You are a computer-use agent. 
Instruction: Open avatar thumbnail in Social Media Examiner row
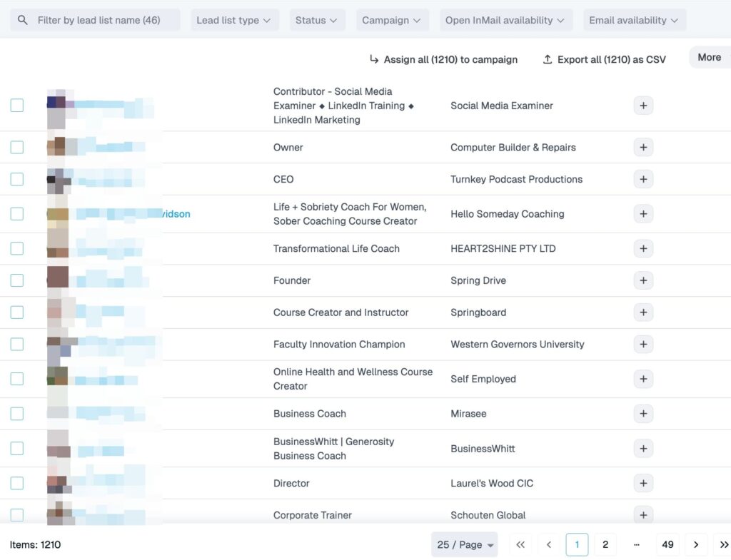click(x=58, y=106)
